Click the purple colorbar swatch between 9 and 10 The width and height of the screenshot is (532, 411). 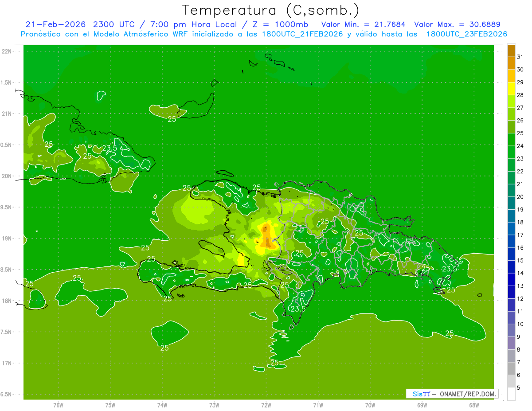(511, 331)
